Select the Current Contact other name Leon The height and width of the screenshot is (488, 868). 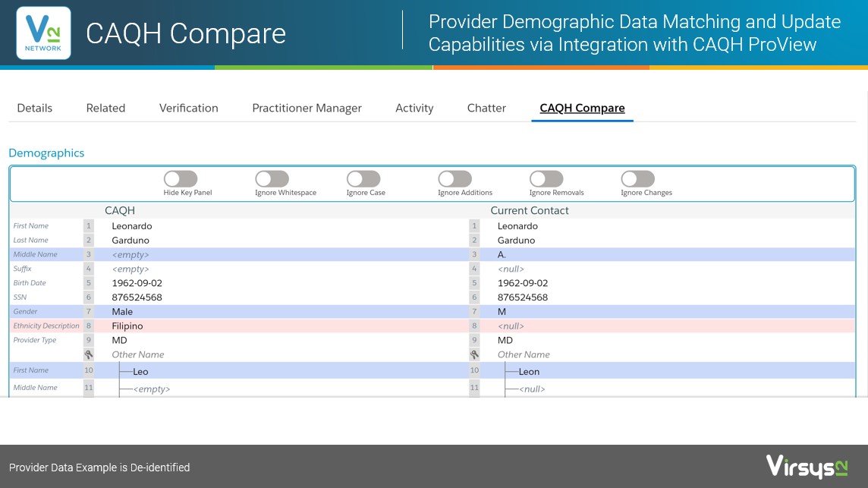coord(529,372)
